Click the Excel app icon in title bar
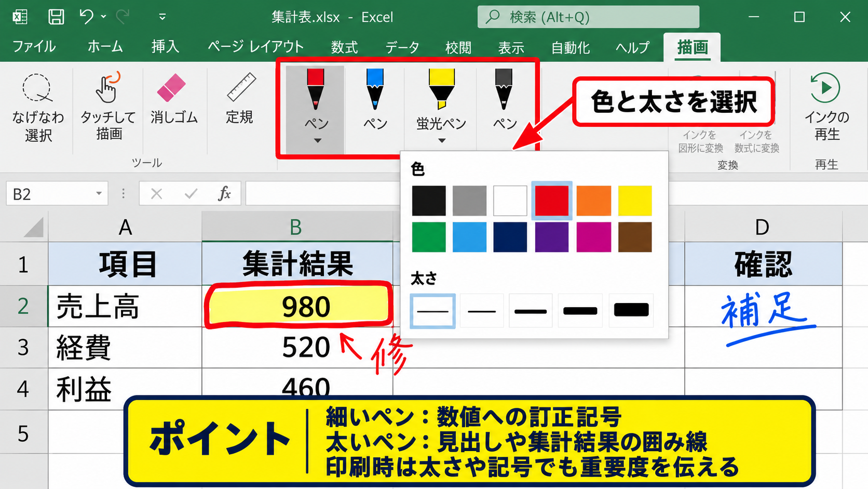 click(20, 17)
